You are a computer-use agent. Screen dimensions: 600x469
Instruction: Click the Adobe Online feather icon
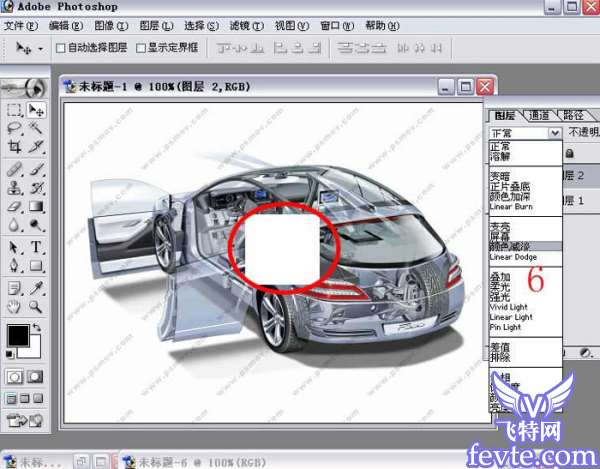coord(25,88)
